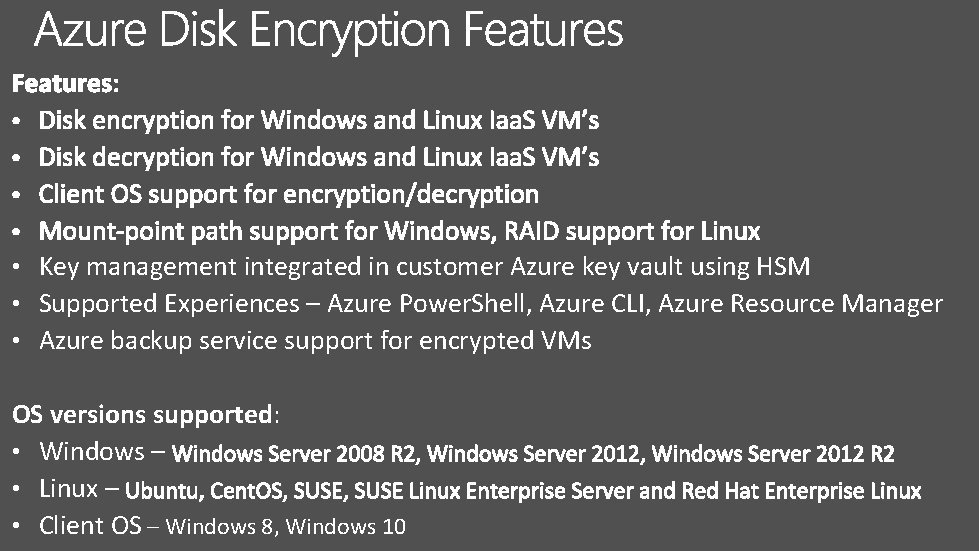
Task: Select the Client OS support for encryption/decryption line
Action: (288, 194)
